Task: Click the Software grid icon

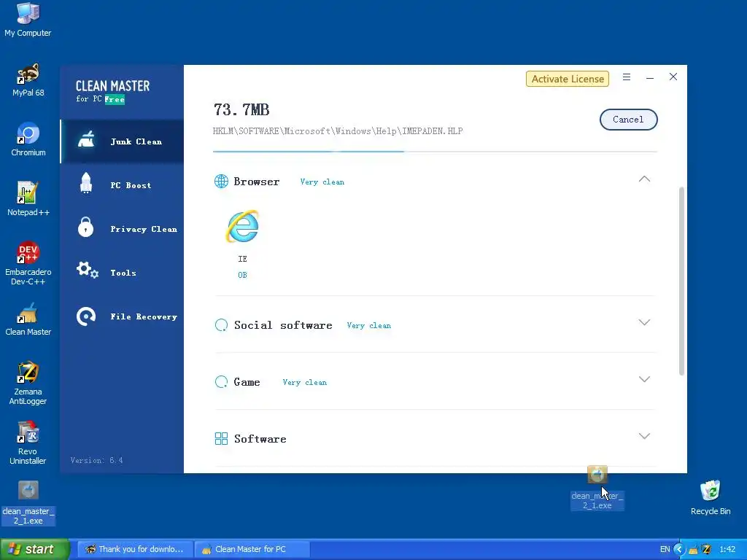Action: pos(221,438)
